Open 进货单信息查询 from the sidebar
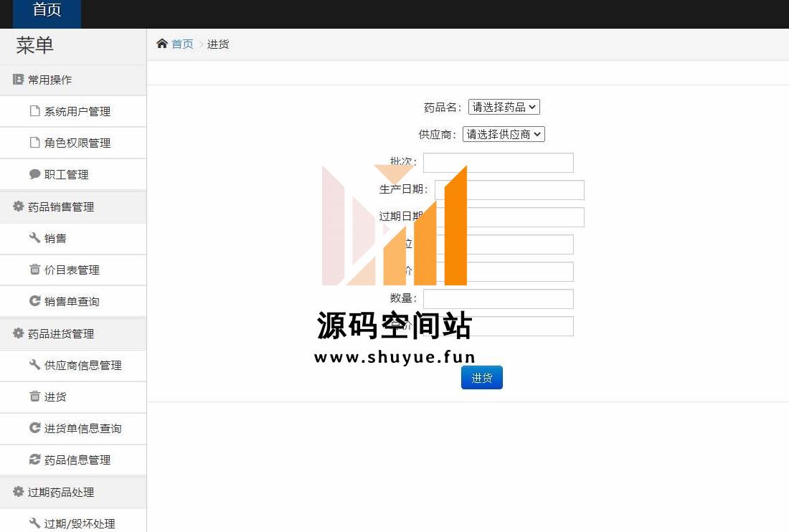The width and height of the screenshot is (789, 532). click(82, 428)
